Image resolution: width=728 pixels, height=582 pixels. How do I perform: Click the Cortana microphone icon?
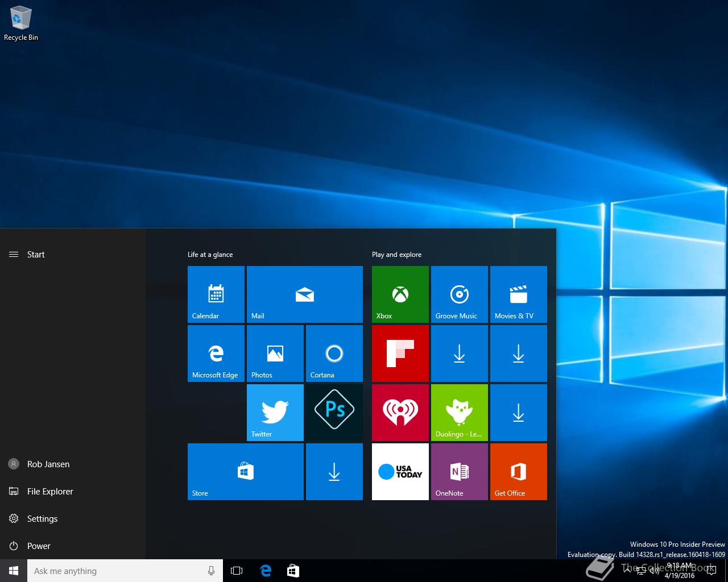point(212,571)
